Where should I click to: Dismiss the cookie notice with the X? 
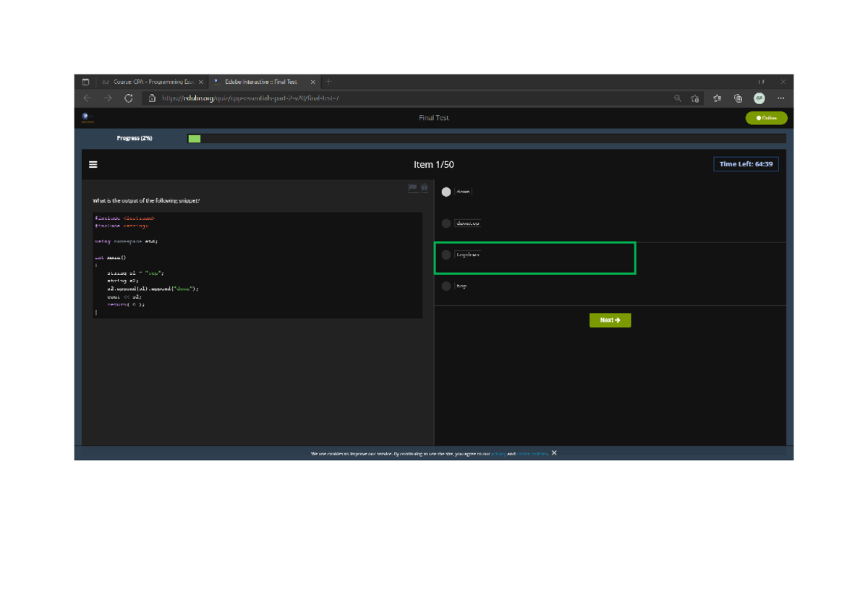pyautogui.click(x=554, y=453)
